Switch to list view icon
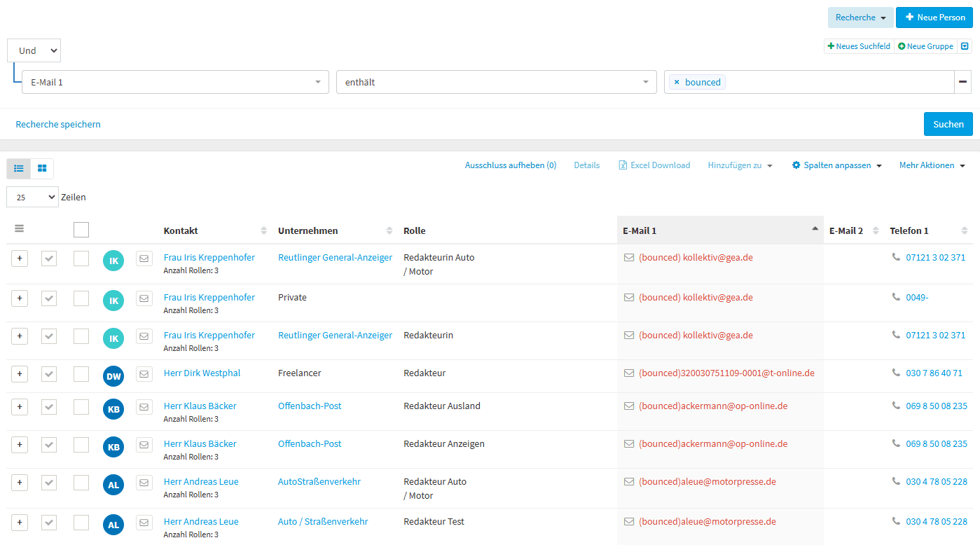The image size is (980, 545). click(x=19, y=168)
